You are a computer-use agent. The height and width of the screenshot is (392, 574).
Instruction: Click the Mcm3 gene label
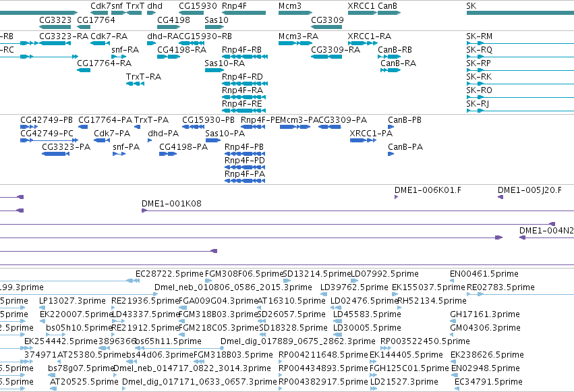[x=290, y=6]
